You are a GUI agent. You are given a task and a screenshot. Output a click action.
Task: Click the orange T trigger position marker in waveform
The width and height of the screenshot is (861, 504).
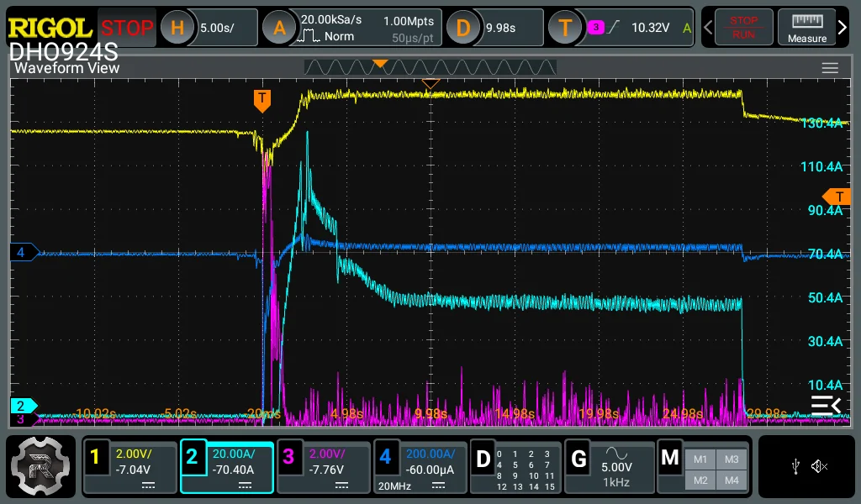point(262,101)
